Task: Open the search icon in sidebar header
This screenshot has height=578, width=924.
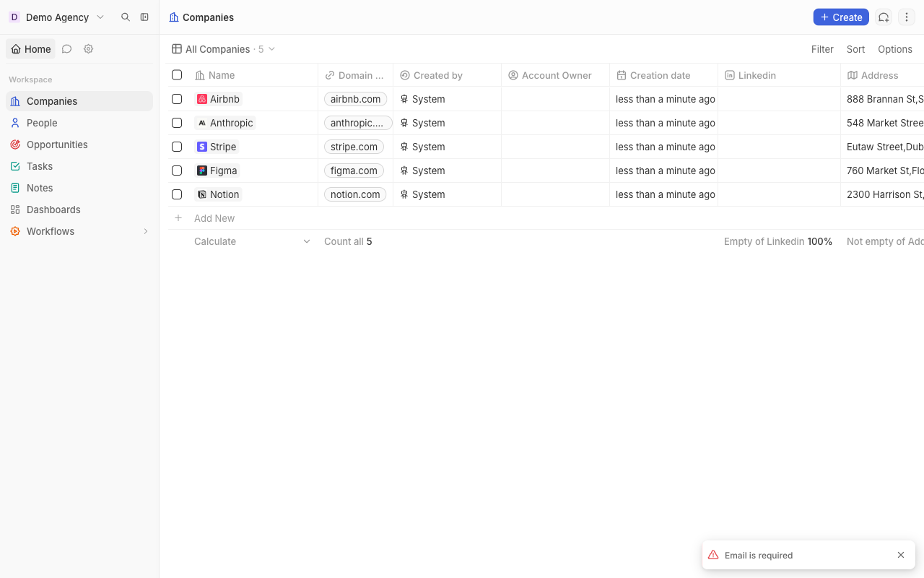Action: 126,17
